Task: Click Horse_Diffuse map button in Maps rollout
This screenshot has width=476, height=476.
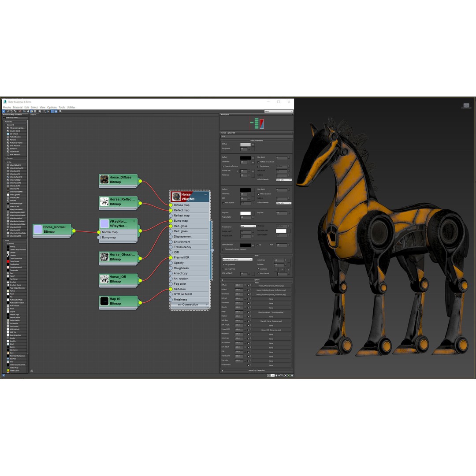Action: [x=271, y=286]
